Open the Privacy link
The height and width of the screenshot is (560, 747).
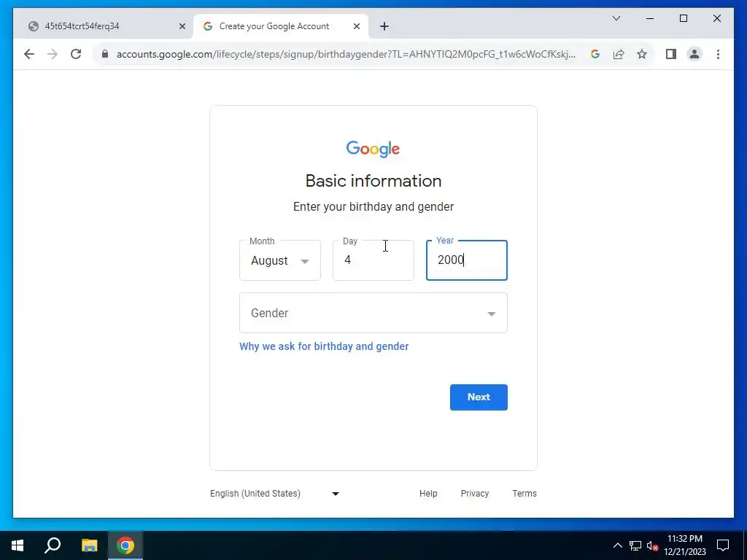[x=474, y=494]
